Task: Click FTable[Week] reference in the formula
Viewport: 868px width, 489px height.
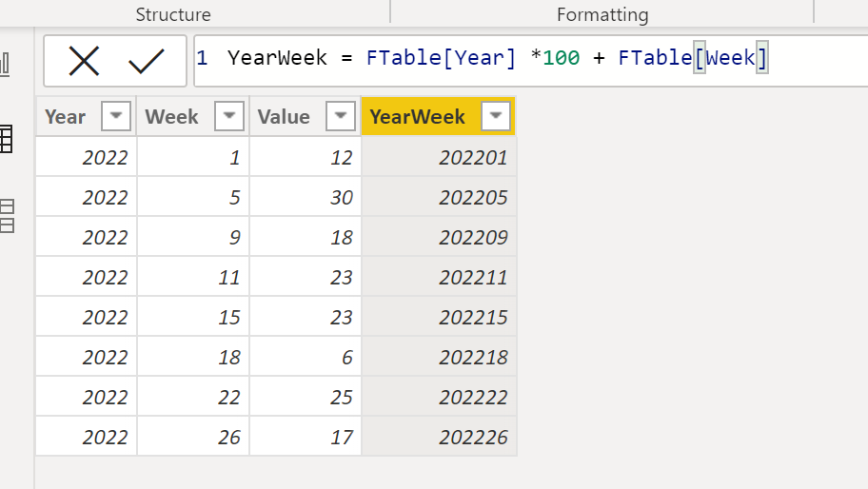Action: [x=693, y=57]
